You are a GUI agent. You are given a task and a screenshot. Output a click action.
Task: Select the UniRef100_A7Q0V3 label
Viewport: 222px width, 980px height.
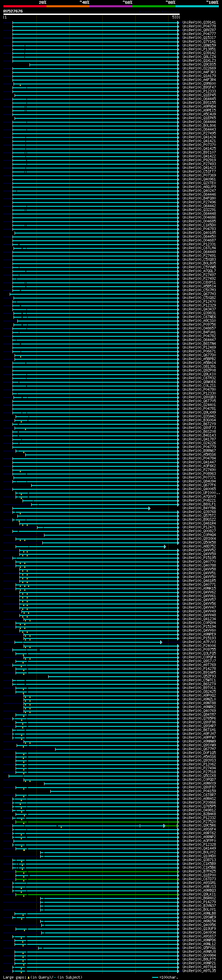tap(199, 496)
